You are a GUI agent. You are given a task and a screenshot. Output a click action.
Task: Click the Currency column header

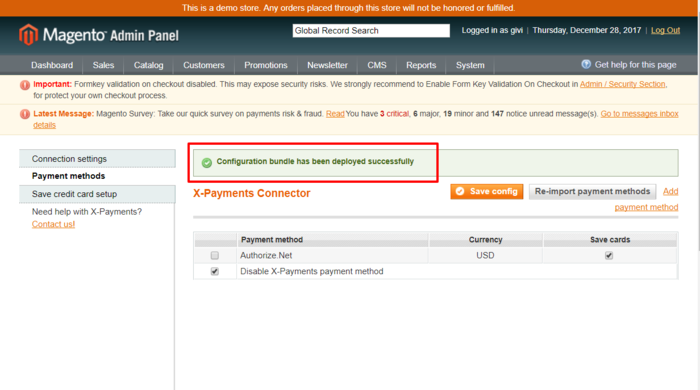click(485, 240)
